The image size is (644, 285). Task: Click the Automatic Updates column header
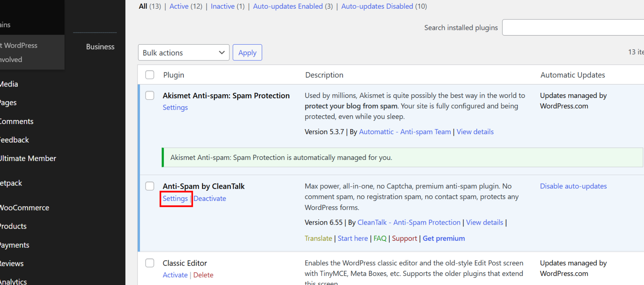pyautogui.click(x=573, y=75)
